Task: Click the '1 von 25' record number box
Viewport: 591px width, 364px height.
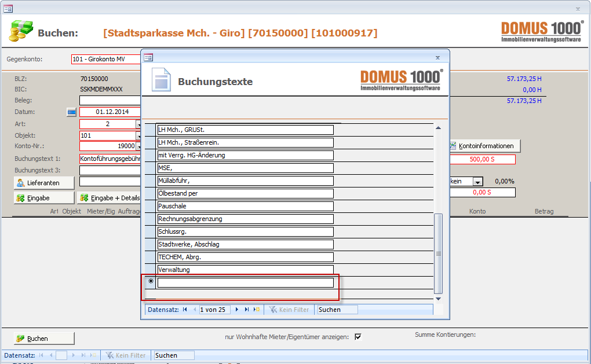Action: click(x=214, y=310)
